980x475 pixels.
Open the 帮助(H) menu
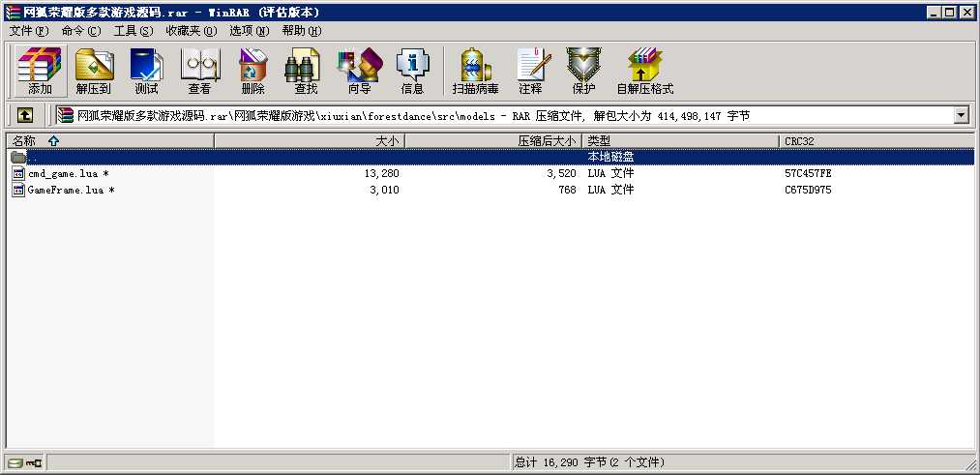click(301, 31)
